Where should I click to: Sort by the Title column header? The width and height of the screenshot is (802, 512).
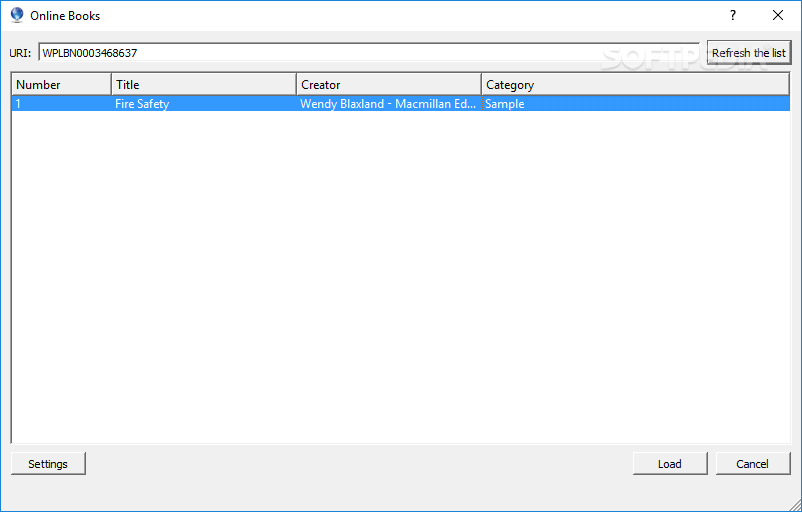[204, 84]
